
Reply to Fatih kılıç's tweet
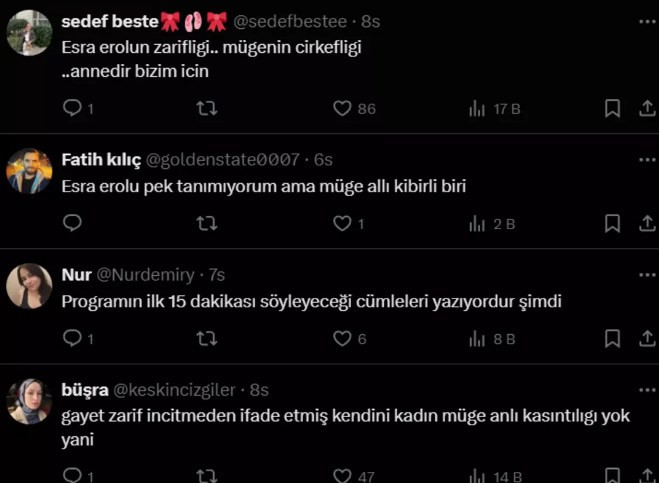(72, 223)
